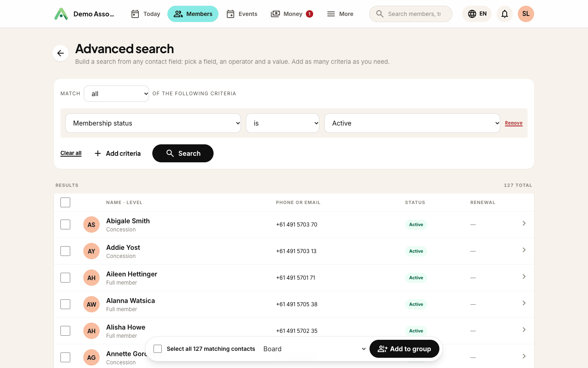Open the Events tab
This screenshot has height=368, width=588.
(242, 14)
